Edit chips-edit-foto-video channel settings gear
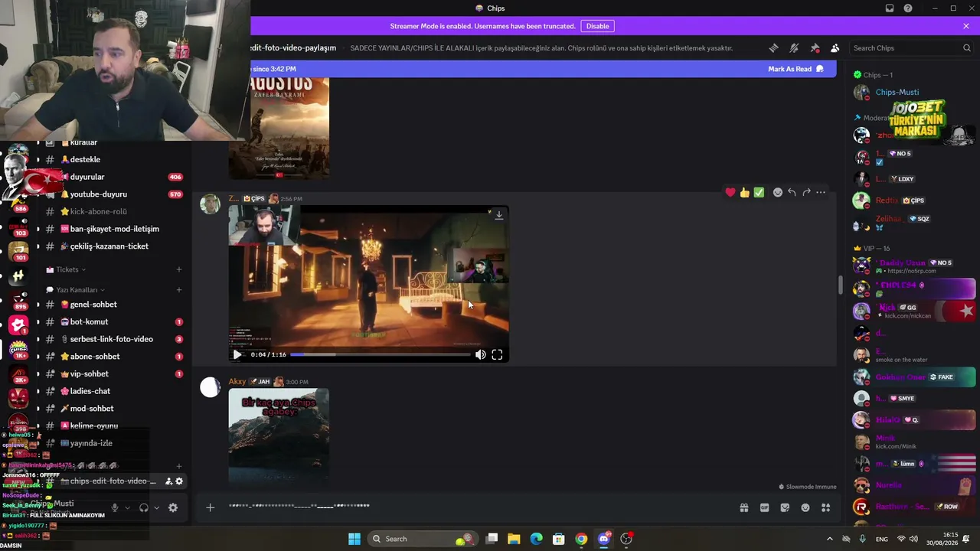Screen dimensions: 980x551 (179, 481)
